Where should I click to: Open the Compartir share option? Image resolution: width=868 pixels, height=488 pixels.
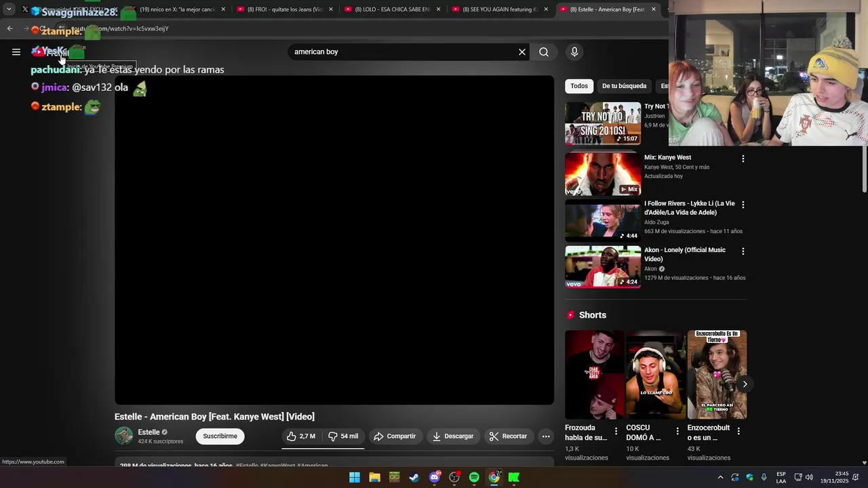tap(395, 436)
